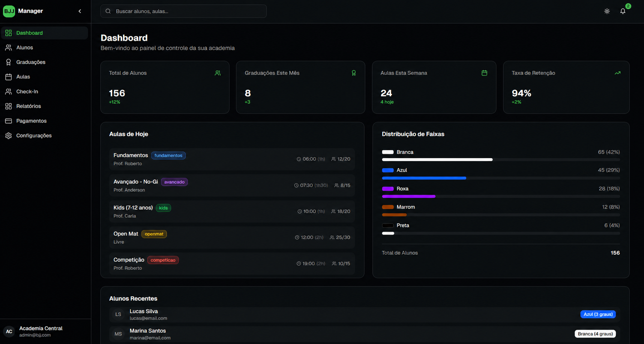644x344 pixels.
Task: Click the MS avatar for Marina Santos
Action: pyautogui.click(x=118, y=334)
